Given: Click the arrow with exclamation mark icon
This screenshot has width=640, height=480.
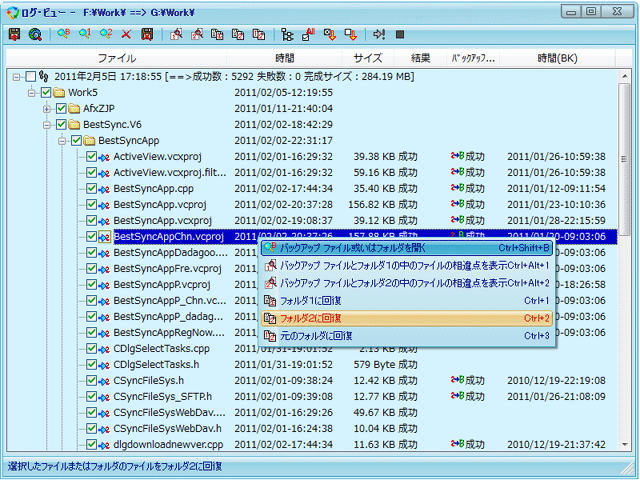Looking at the screenshot, I should 379,34.
